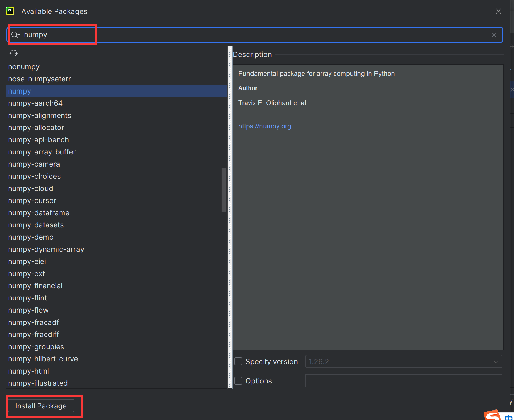Click the refresh packages list icon

13,53
